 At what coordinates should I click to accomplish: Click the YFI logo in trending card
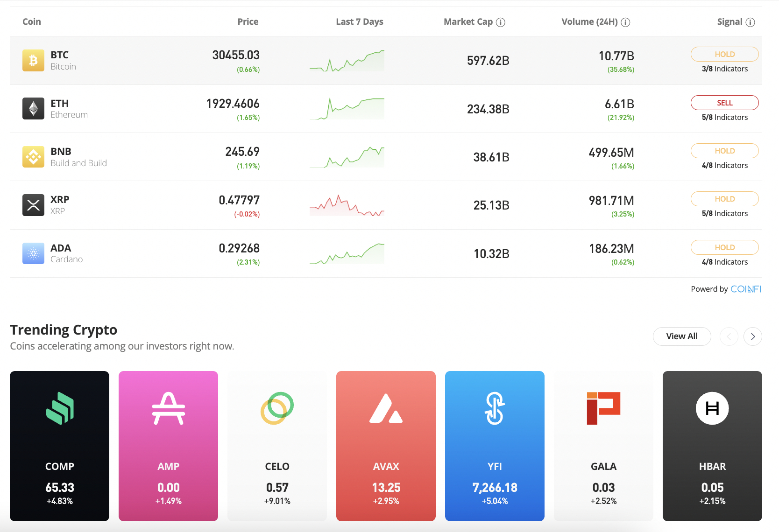tap(495, 408)
